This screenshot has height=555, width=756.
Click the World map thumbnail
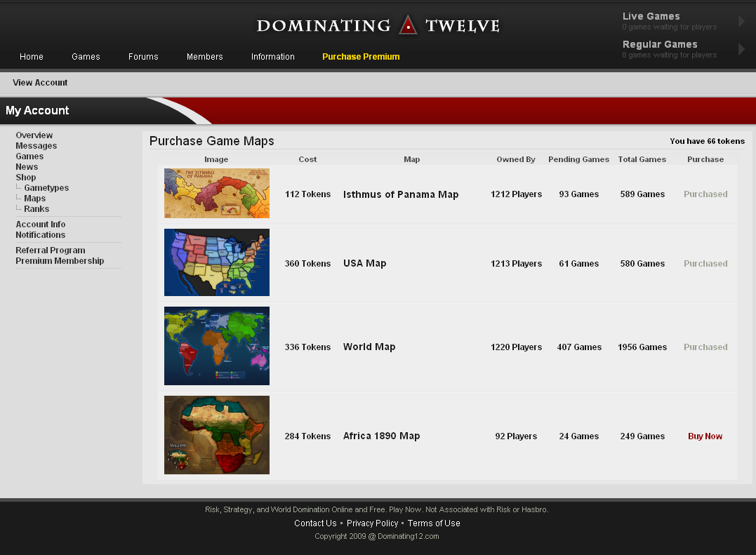[x=217, y=346]
